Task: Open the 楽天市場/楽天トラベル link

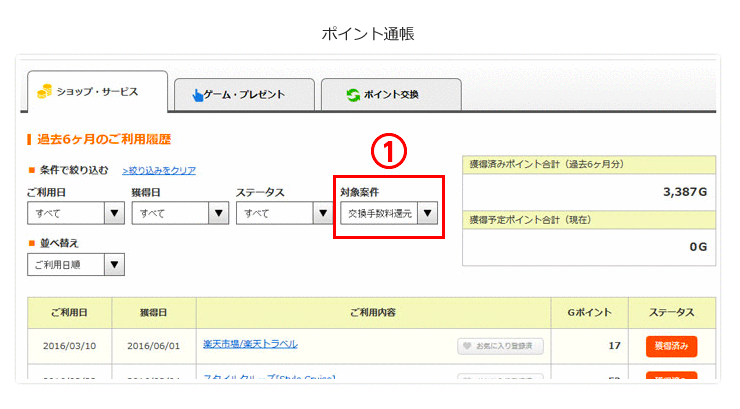Action: point(249,344)
